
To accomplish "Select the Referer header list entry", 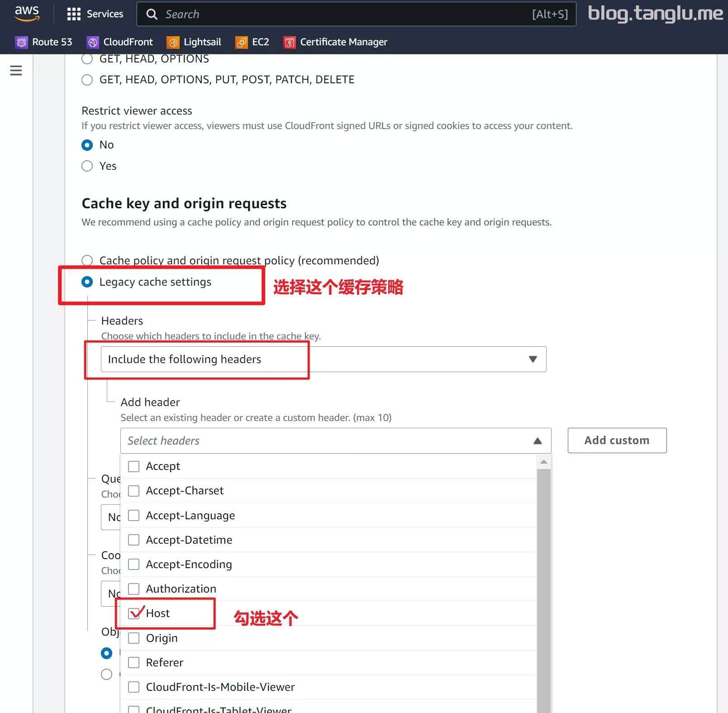I will 328,663.
